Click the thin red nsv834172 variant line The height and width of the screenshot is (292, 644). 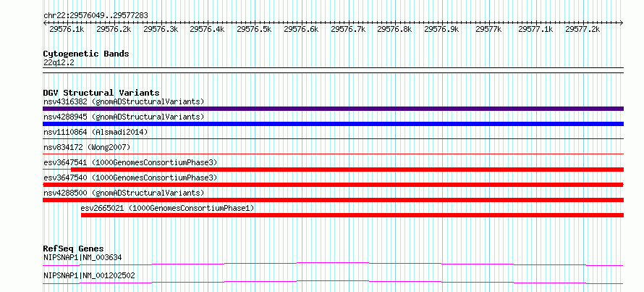[x=333, y=154]
